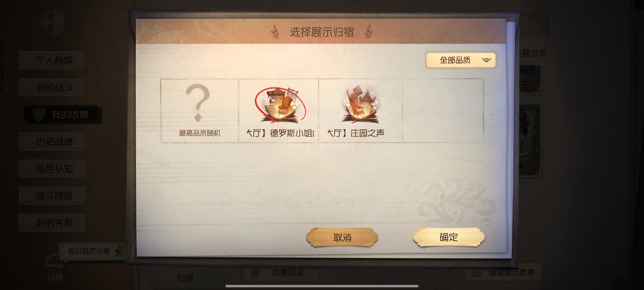The width and height of the screenshot is (644, 290).
Task: Open the 个人档案 tab
Action: pyautogui.click(x=52, y=60)
